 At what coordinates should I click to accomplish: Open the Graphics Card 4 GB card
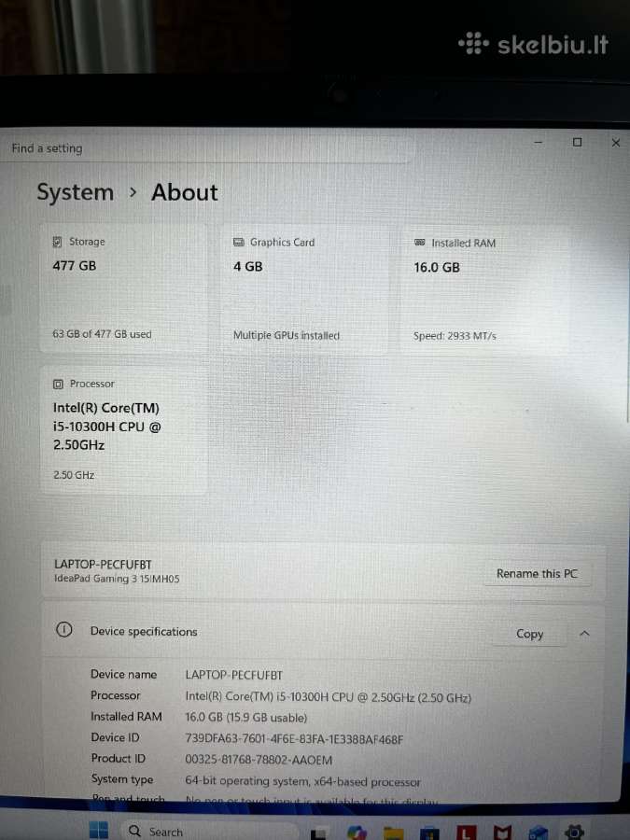(303, 288)
